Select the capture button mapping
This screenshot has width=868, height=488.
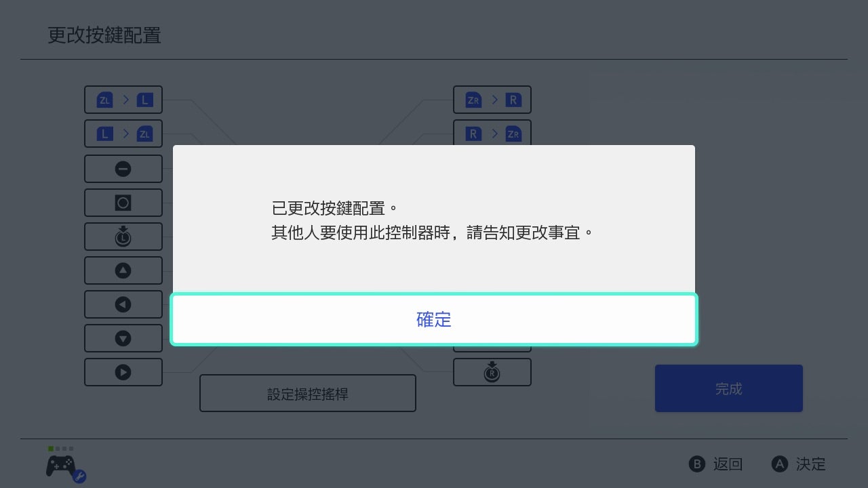[123, 203]
